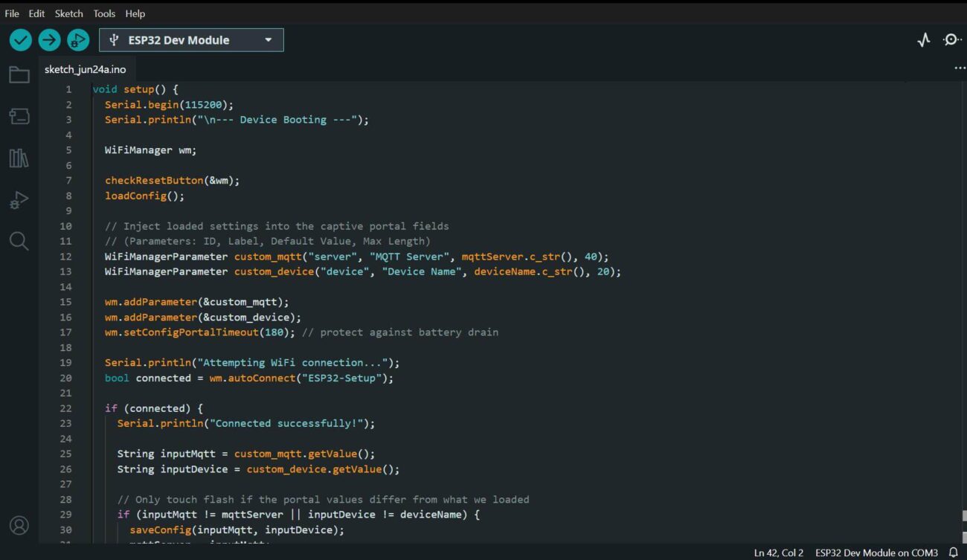Click the 'void setup() {' line

pyautogui.click(x=135, y=89)
